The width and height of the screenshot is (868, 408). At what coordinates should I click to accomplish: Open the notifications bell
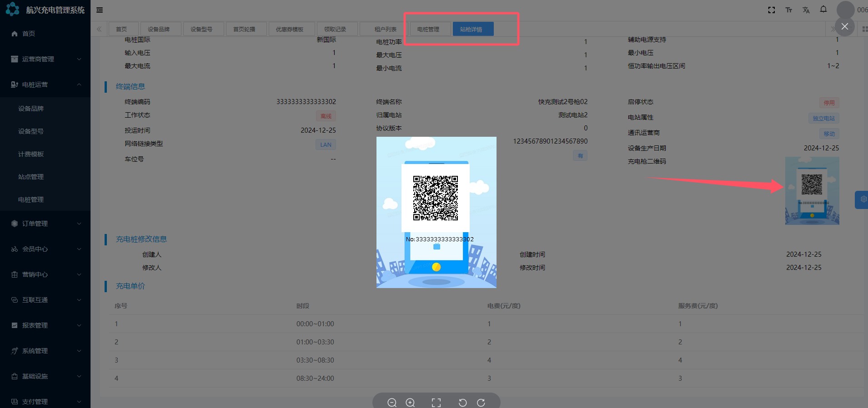(x=823, y=10)
